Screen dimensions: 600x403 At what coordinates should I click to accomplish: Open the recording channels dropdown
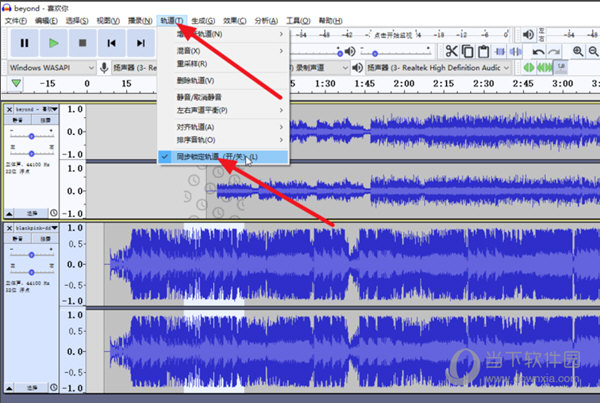click(x=320, y=68)
